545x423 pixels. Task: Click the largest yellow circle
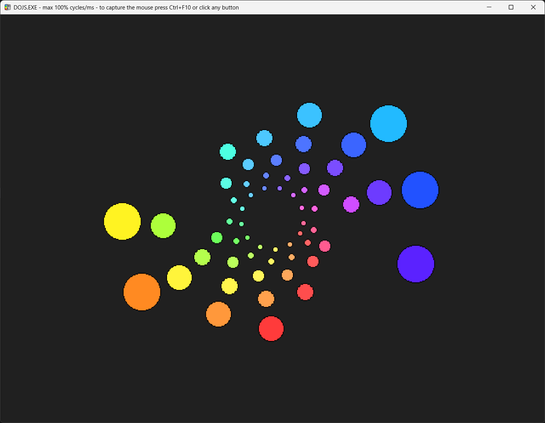122,221
